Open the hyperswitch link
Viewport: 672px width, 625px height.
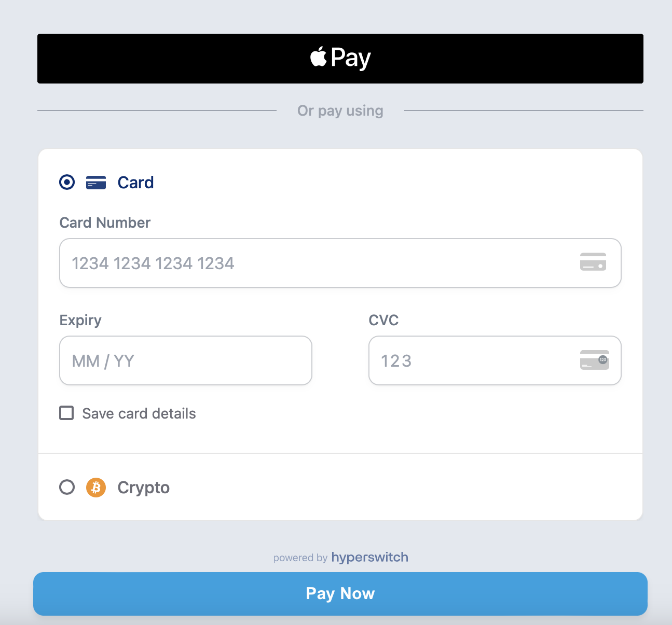[x=369, y=557]
